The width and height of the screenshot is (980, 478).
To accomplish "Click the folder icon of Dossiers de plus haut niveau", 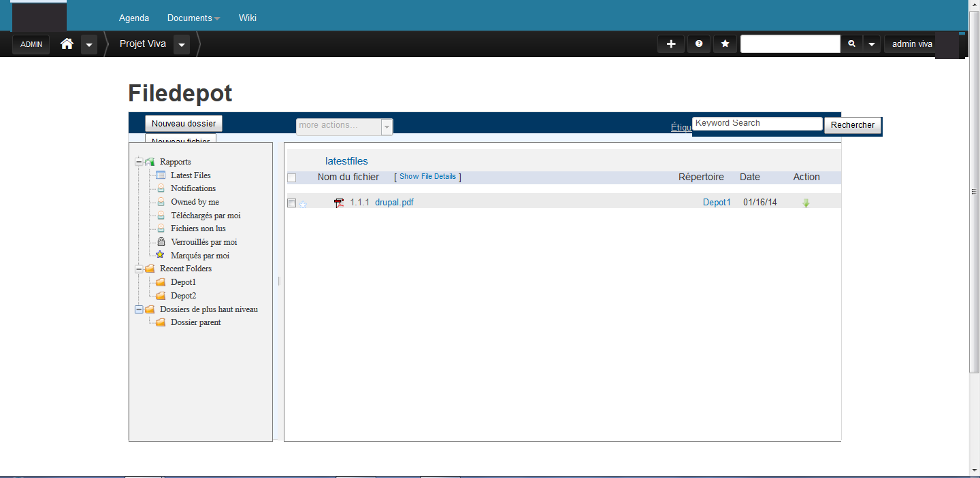I will pos(150,309).
